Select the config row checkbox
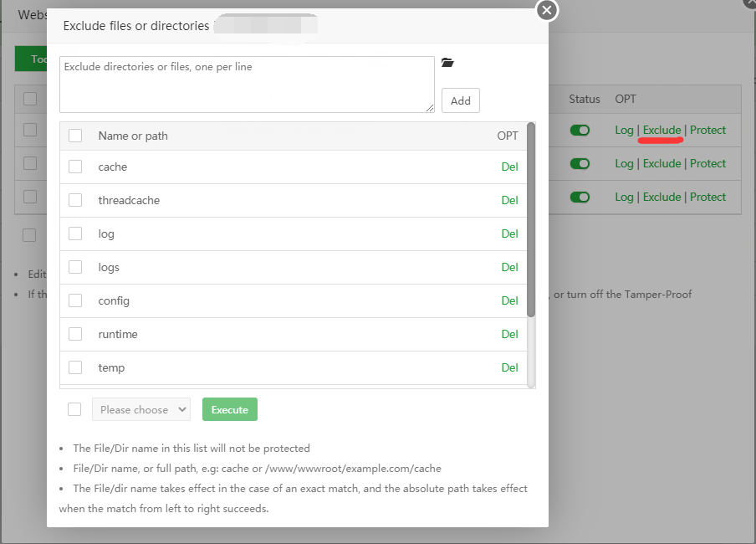 [x=75, y=300]
